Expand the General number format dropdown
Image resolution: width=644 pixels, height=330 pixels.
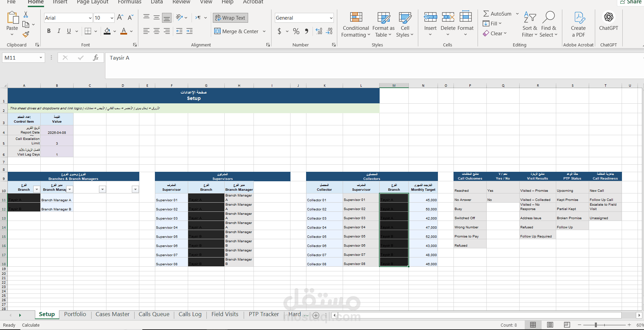click(331, 18)
